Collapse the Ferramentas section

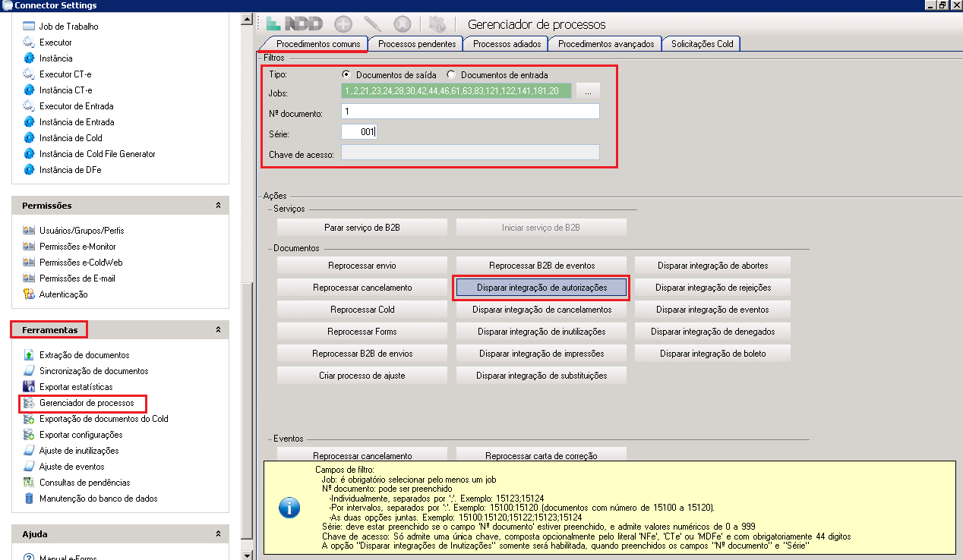coord(219,330)
